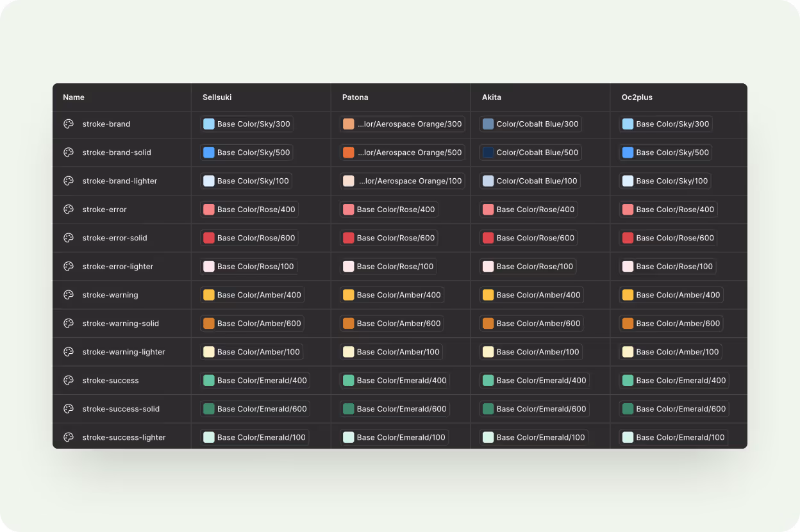Screen dimensions: 800x532
Task: Click Oc2plus Base Color/Sky/500 cell
Action: 665,153
